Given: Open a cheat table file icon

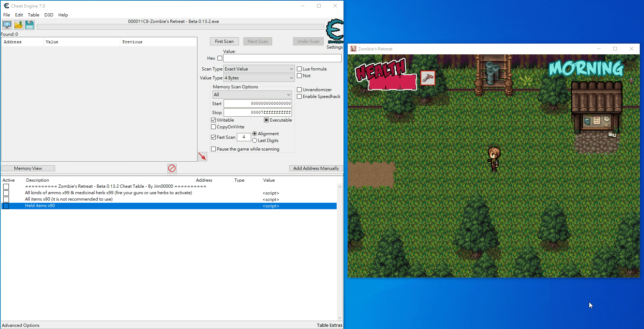Looking at the screenshot, I should [19, 25].
